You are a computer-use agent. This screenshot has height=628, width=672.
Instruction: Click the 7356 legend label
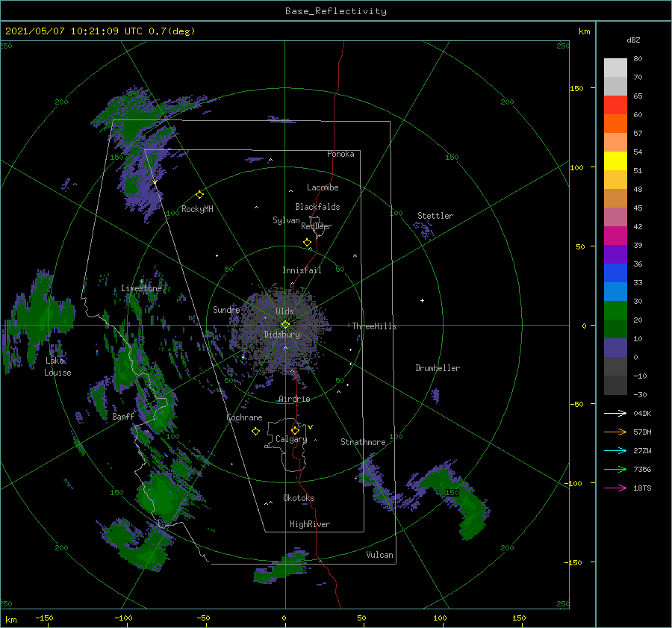[x=642, y=470]
